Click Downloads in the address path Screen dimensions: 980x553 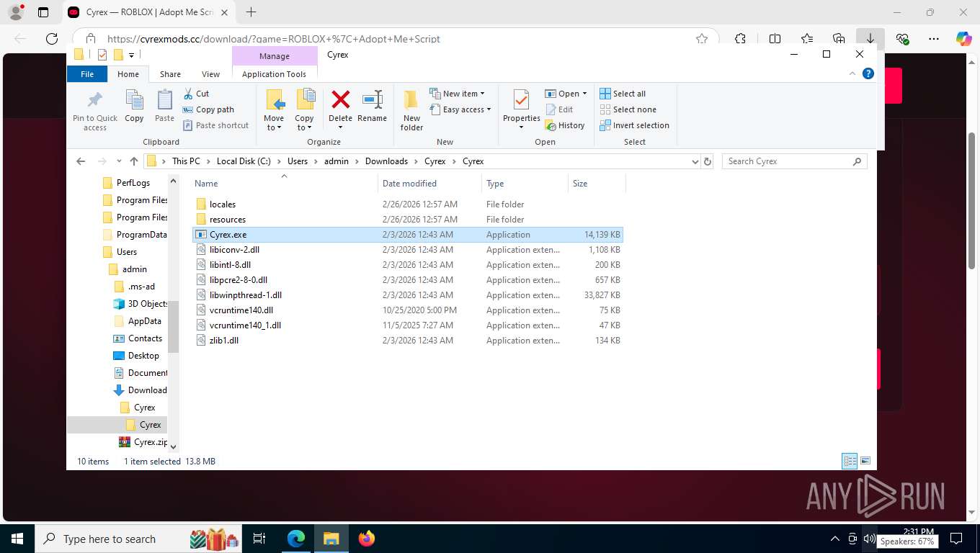click(x=386, y=161)
